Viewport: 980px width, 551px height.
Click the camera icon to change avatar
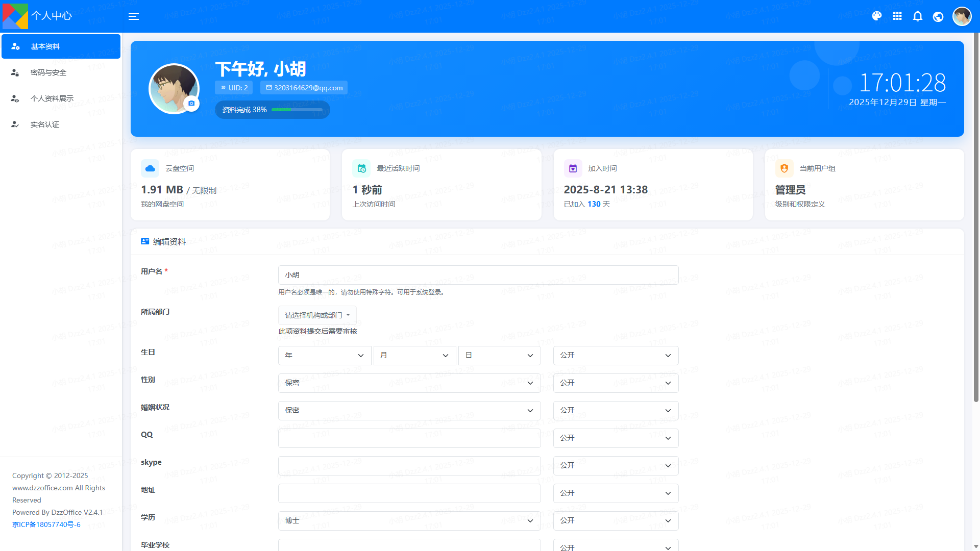191,104
